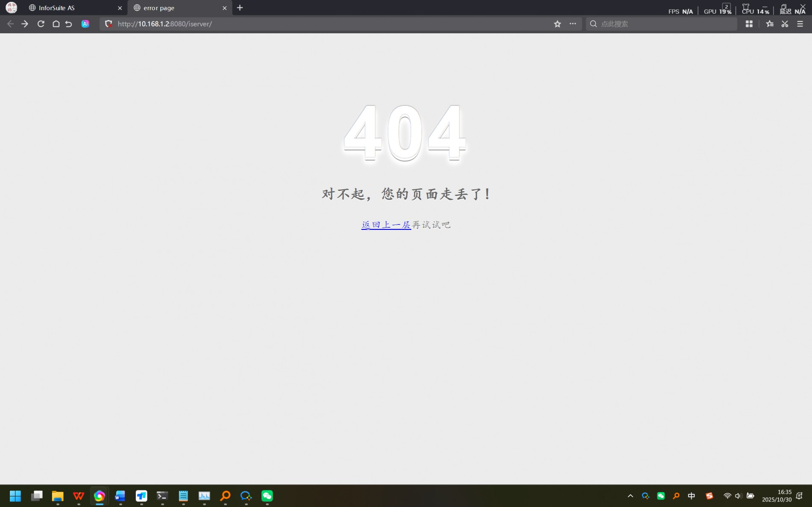Screen dimensions: 812x507
Task: Go to the browser home page
Action: [x=56, y=24]
